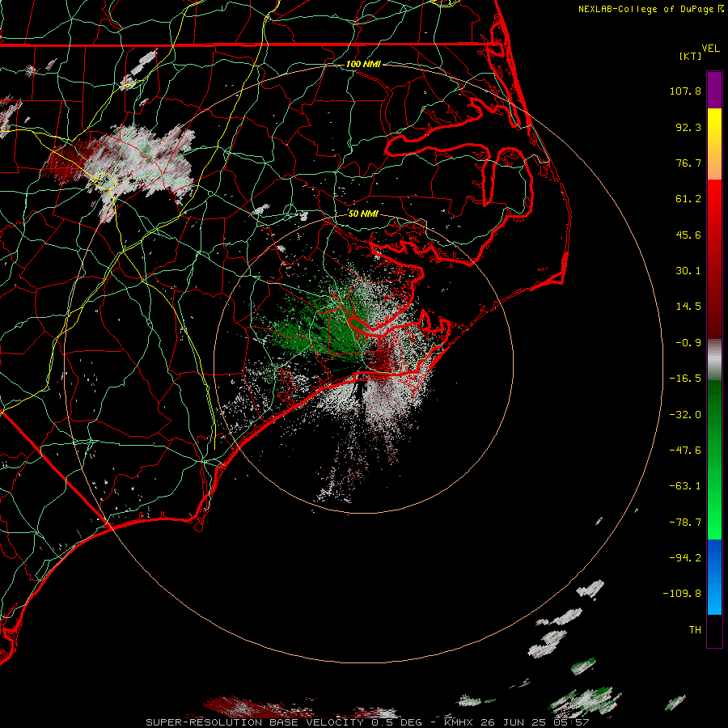This screenshot has width=728, height=728.
Task: Select the -32.0 velocity scale value
Action: coord(685,415)
